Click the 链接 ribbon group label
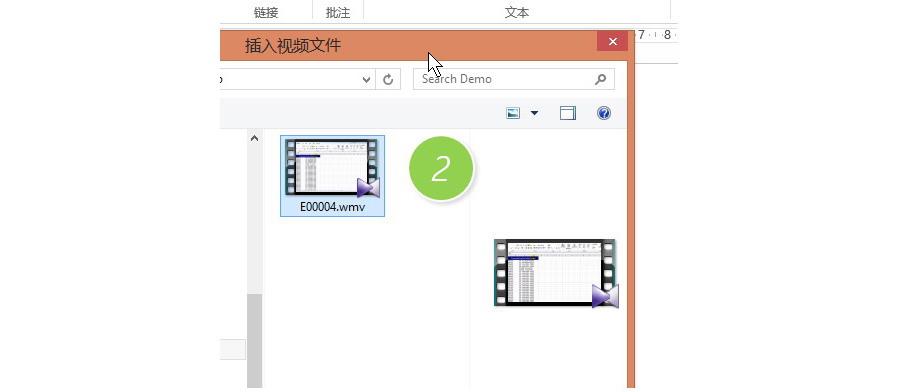The height and width of the screenshot is (392, 900). point(266,13)
